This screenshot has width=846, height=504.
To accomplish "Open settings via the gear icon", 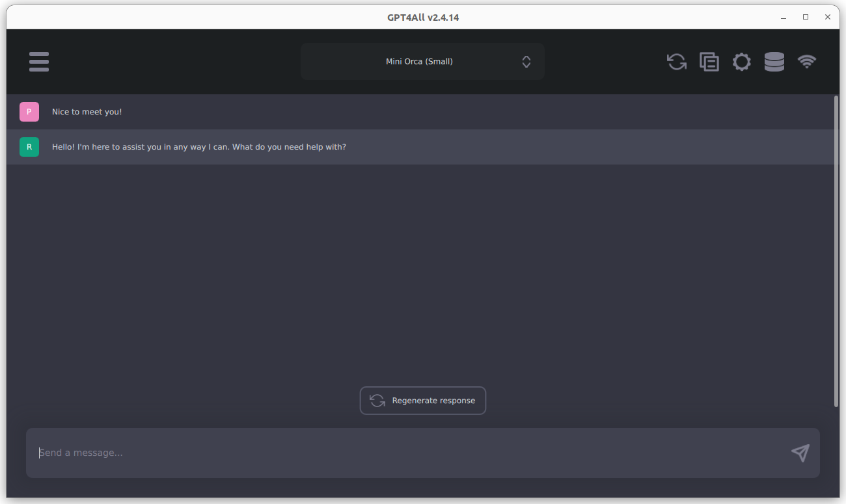I will 741,62.
